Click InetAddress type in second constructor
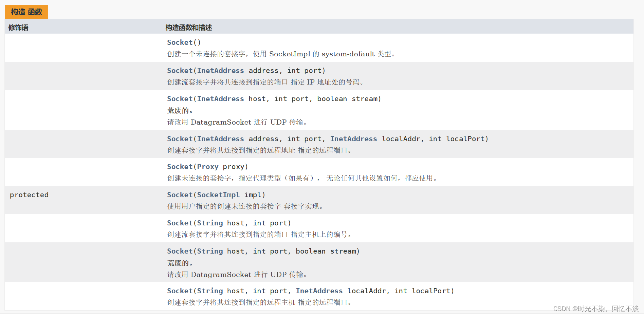Screen dimensions: 644x315 coord(220,71)
